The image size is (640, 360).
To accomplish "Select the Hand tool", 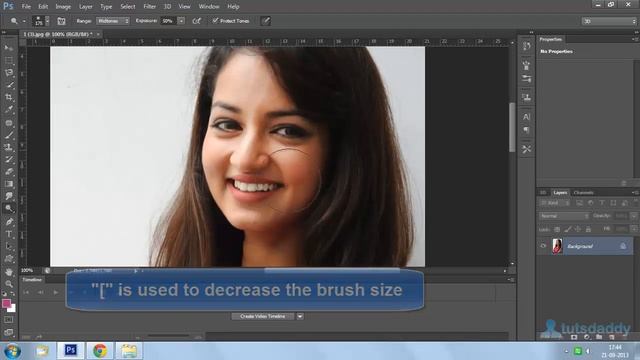I will click(9, 272).
